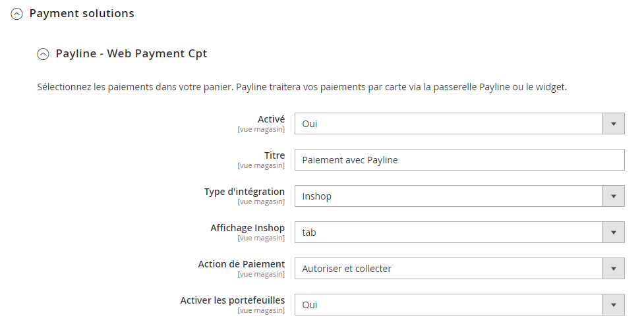Click the Payment solutions heading text
644x326 pixels.
pos(82,13)
